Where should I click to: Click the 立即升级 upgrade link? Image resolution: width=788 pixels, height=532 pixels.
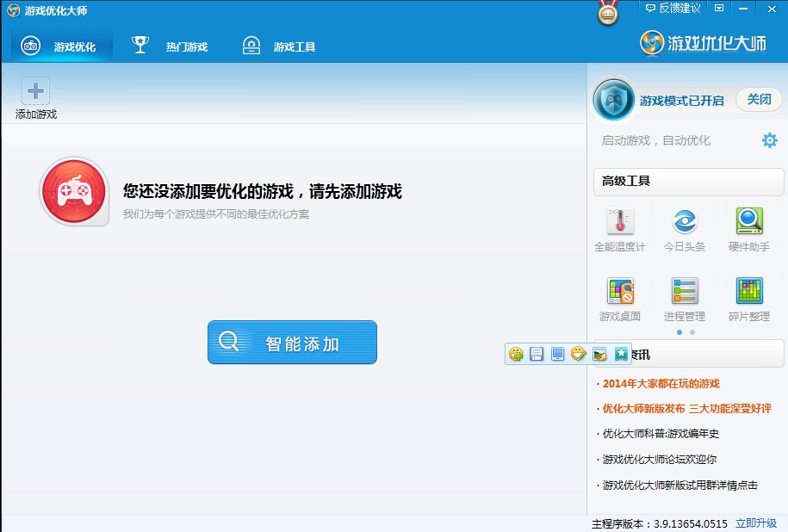(x=754, y=523)
